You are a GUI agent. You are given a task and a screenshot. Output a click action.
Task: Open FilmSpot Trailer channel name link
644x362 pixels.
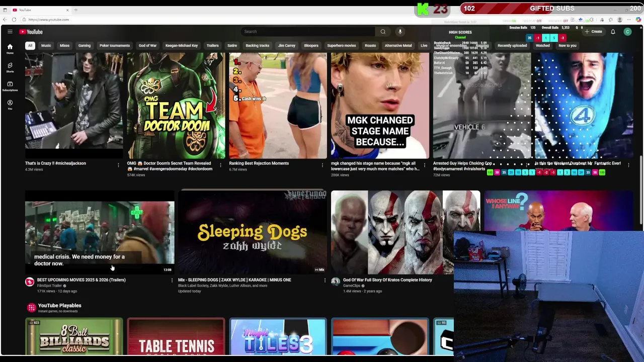49,286
